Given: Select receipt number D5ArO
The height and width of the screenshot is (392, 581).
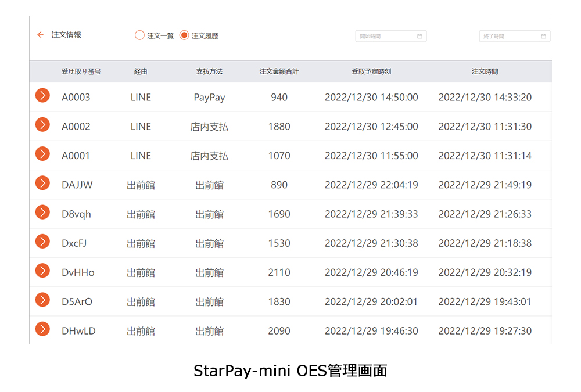Looking at the screenshot, I should click(x=77, y=301).
